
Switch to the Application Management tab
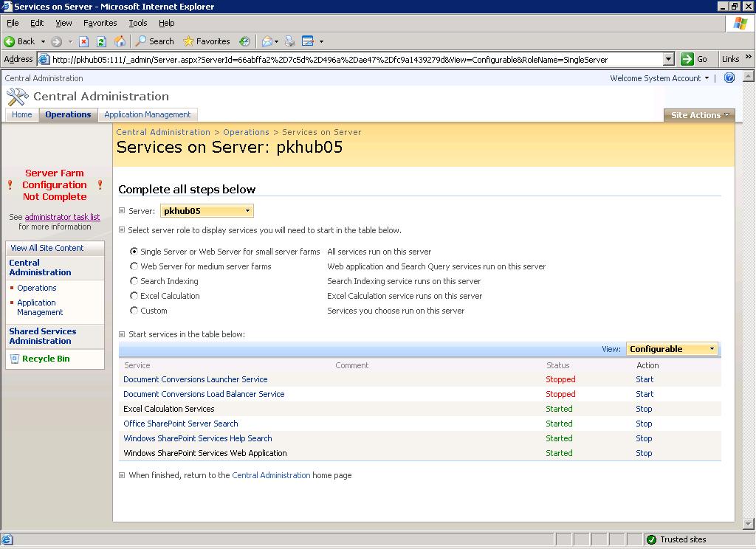[148, 114]
